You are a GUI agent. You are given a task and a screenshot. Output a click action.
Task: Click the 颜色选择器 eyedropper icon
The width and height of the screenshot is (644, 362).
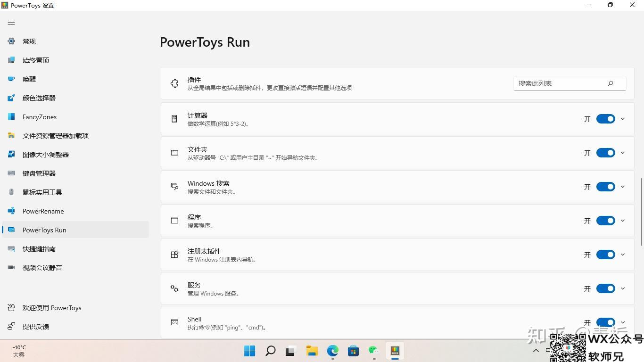11,98
